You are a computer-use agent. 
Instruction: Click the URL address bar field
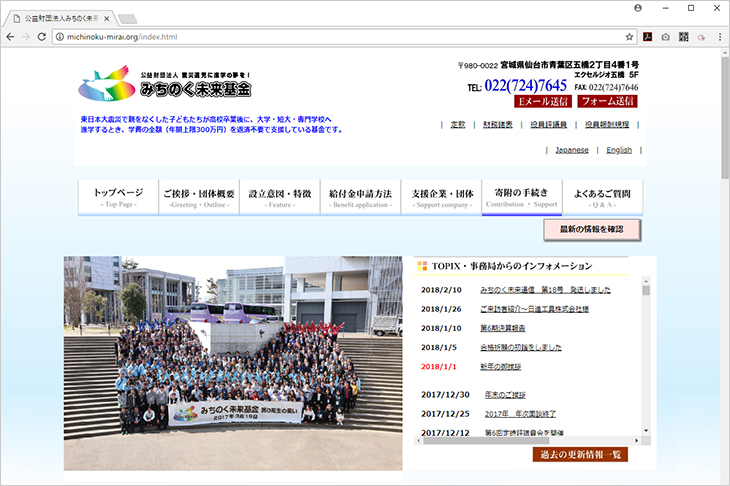pyautogui.click(x=340, y=37)
